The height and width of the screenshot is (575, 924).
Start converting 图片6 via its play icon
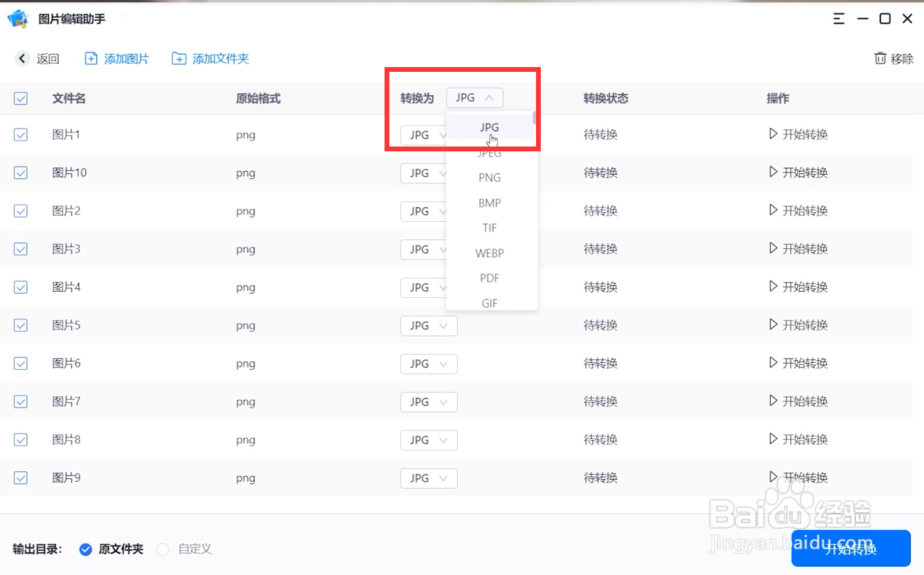point(773,362)
